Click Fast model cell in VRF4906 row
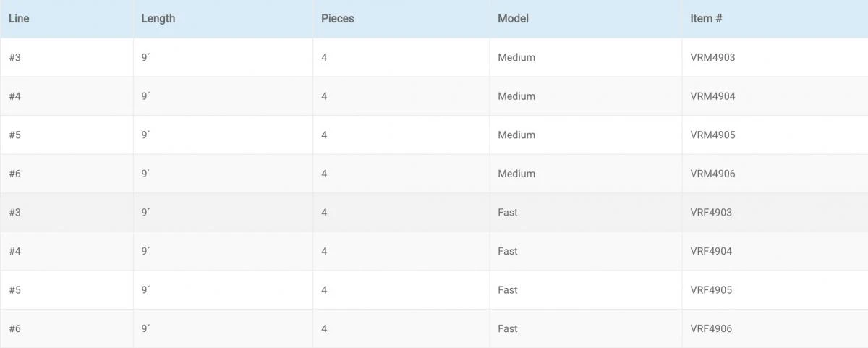This screenshot has height=348, width=868. (508, 329)
